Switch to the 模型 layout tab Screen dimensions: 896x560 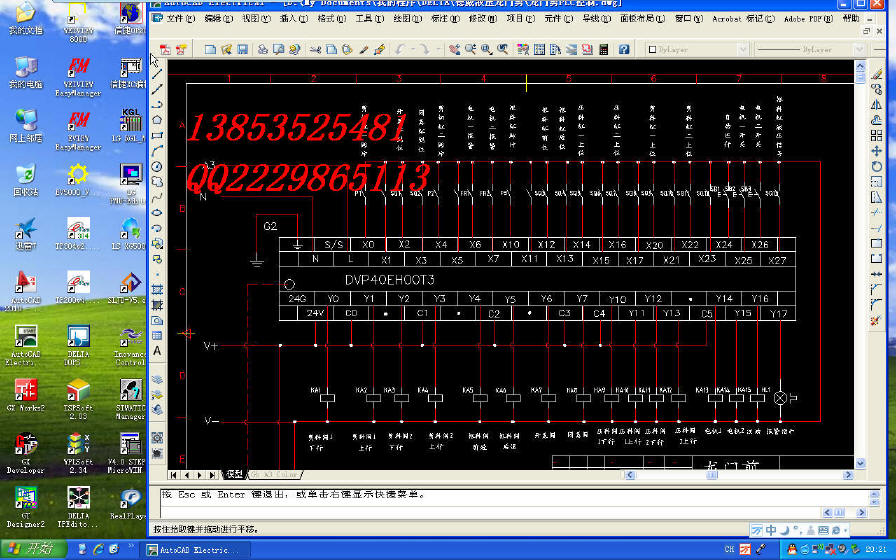[234, 474]
